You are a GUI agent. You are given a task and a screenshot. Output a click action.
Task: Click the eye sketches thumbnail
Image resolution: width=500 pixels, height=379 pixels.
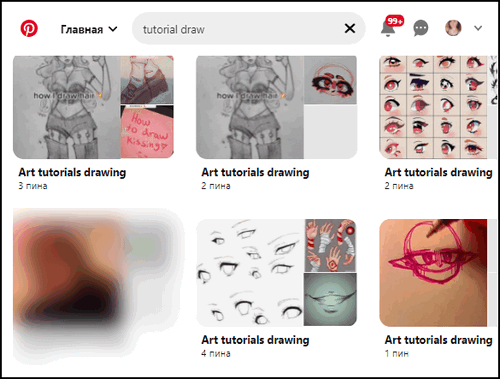(250, 272)
